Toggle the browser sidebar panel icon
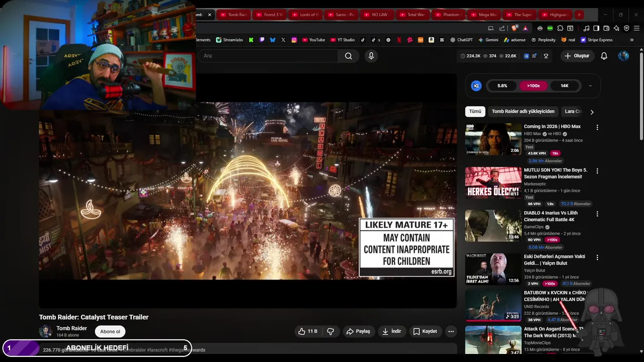Screen dimensions: 644x362 [596, 28]
